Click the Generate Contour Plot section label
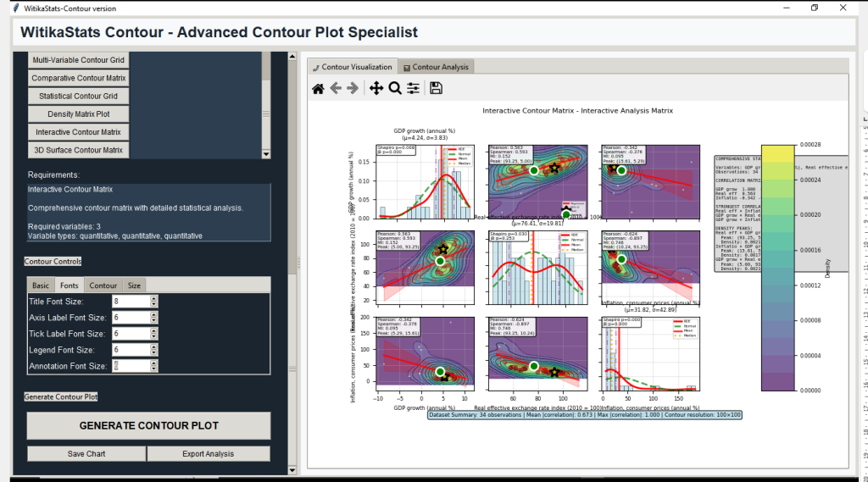Screen dimensions: 868x482 [60, 396]
